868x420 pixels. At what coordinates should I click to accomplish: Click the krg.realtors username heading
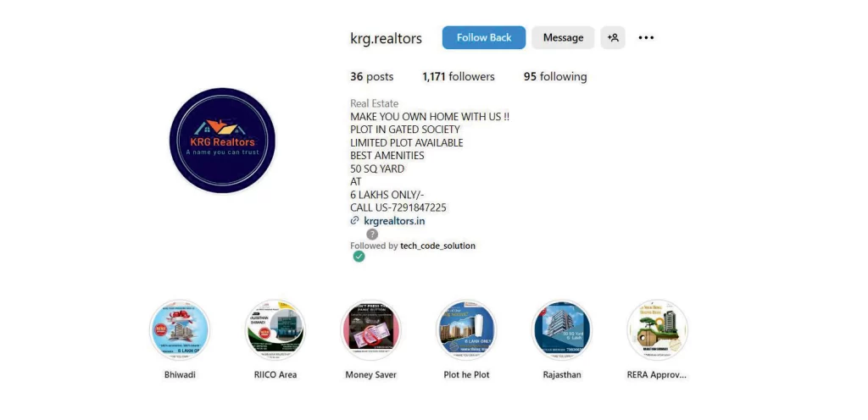(386, 38)
